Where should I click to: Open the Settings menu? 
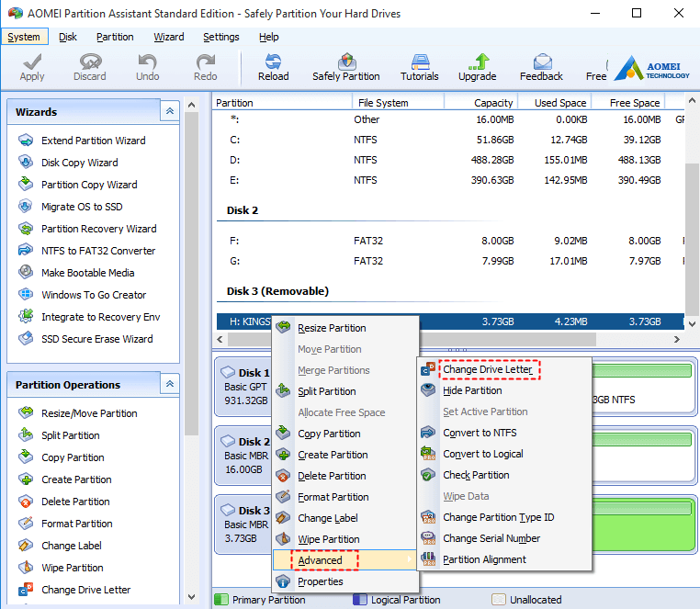220,37
